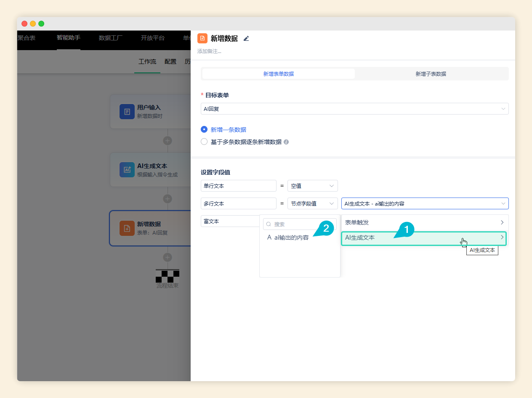
Task: Click info icon next to 基于多条数据逐条新增数据
Action: (286, 142)
